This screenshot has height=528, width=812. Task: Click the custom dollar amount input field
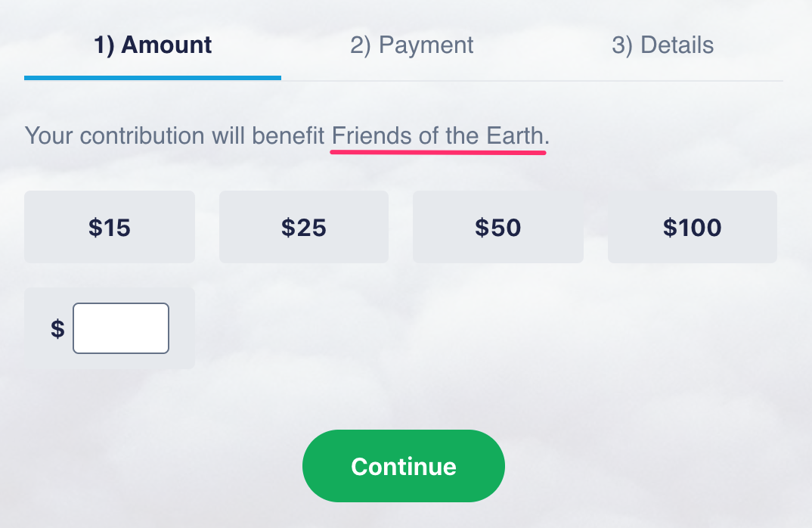click(x=121, y=328)
